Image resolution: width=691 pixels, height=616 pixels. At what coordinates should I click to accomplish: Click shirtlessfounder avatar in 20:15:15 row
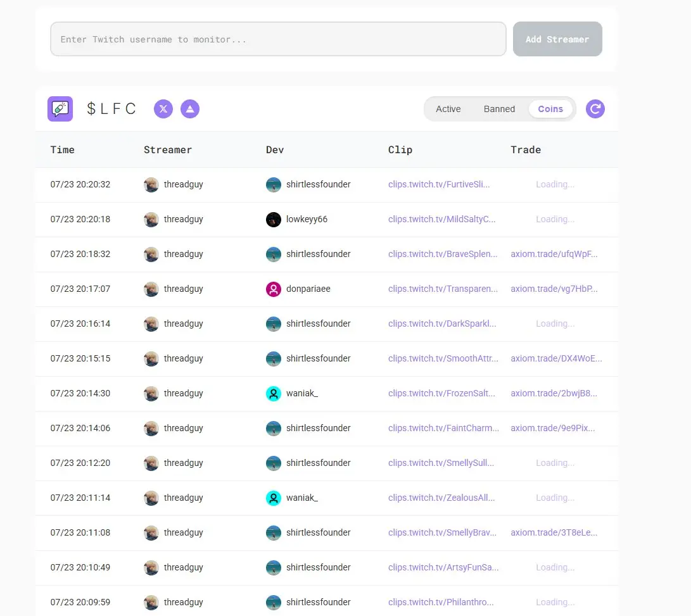tap(273, 359)
